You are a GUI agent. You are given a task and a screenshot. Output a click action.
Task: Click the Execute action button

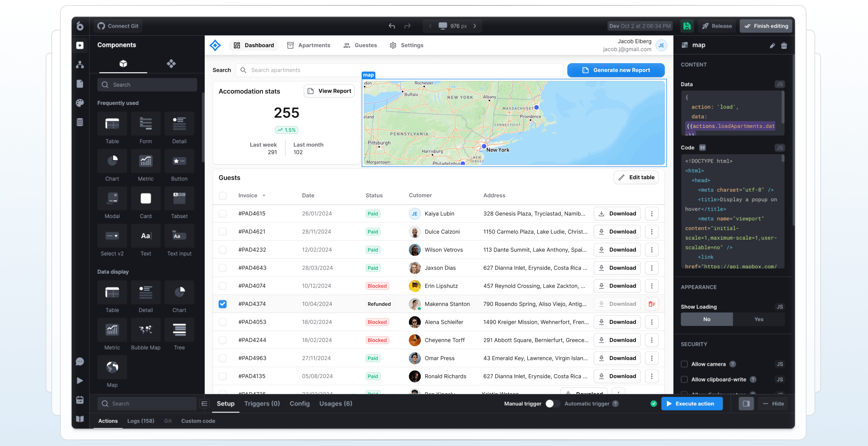pyautogui.click(x=692, y=404)
